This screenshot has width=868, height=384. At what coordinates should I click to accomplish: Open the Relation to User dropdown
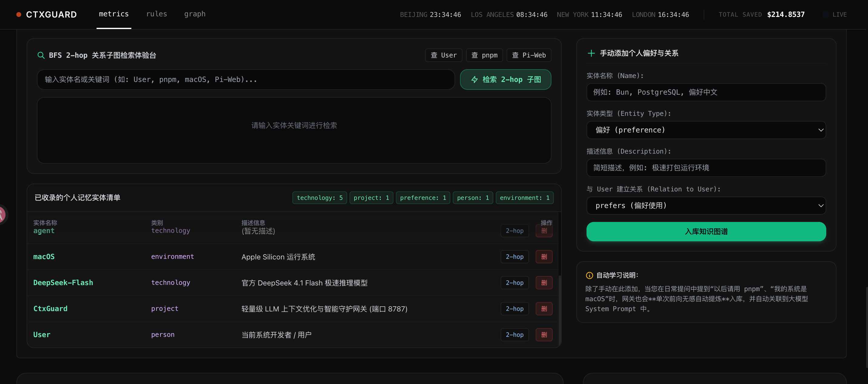tap(706, 206)
